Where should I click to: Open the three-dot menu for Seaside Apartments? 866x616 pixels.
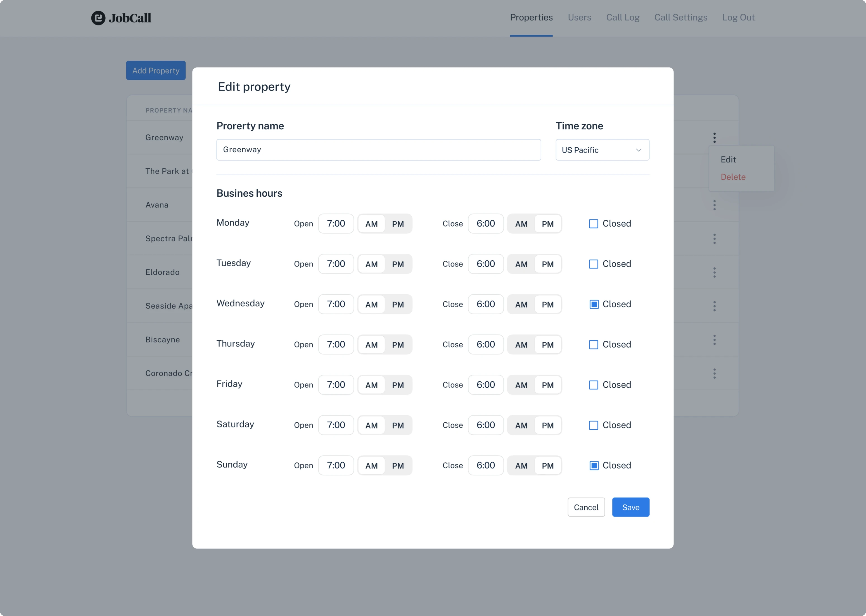715,306
